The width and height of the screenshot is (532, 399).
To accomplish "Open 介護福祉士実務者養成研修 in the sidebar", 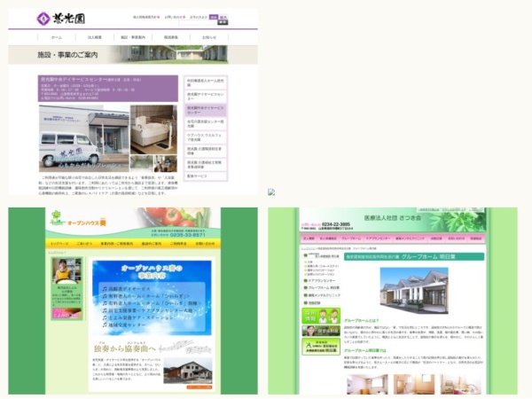I will (x=206, y=165).
